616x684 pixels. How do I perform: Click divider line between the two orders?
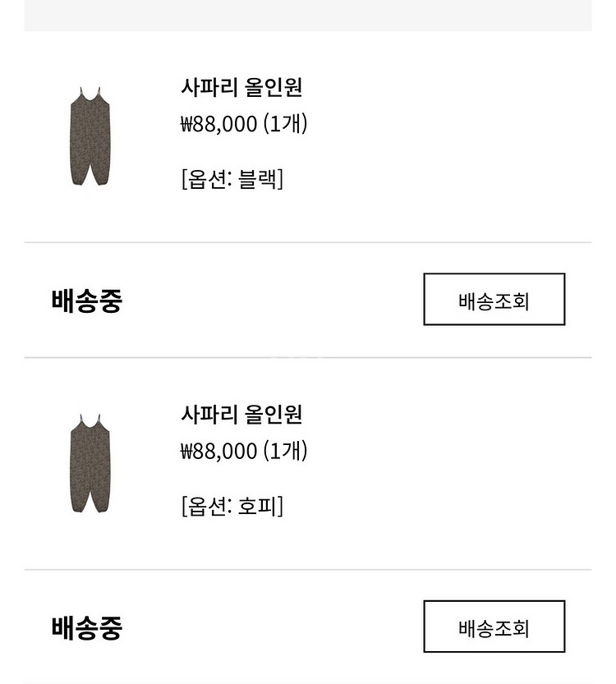[x=308, y=358]
